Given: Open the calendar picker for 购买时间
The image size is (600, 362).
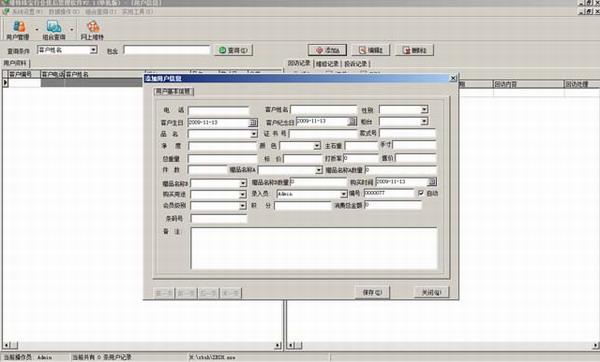Looking at the screenshot, I should click(x=432, y=182).
